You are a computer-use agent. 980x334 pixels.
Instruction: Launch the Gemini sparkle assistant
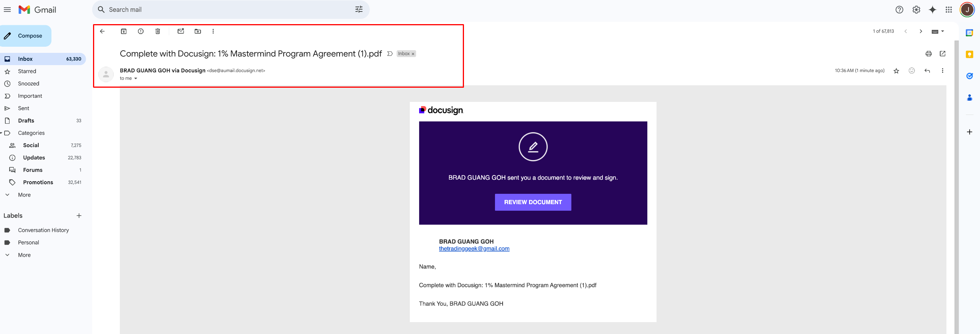[x=933, y=10]
